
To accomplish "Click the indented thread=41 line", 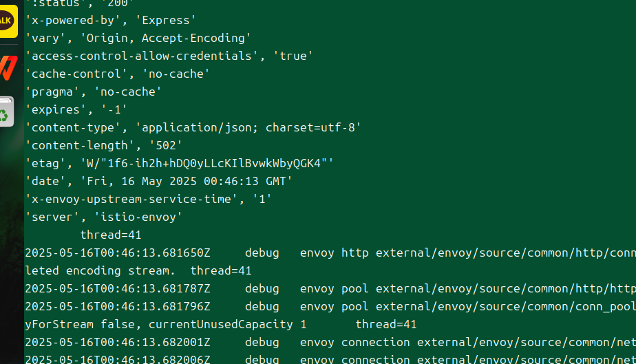I will click(111, 235).
